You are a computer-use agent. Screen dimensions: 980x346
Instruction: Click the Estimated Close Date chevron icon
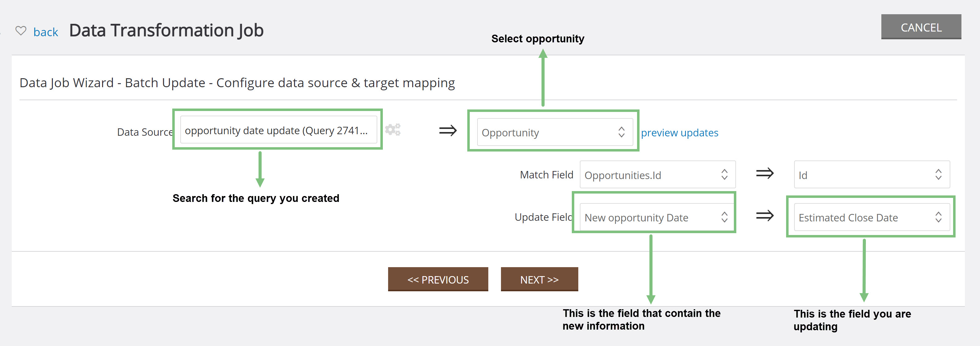[x=939, y=217]
